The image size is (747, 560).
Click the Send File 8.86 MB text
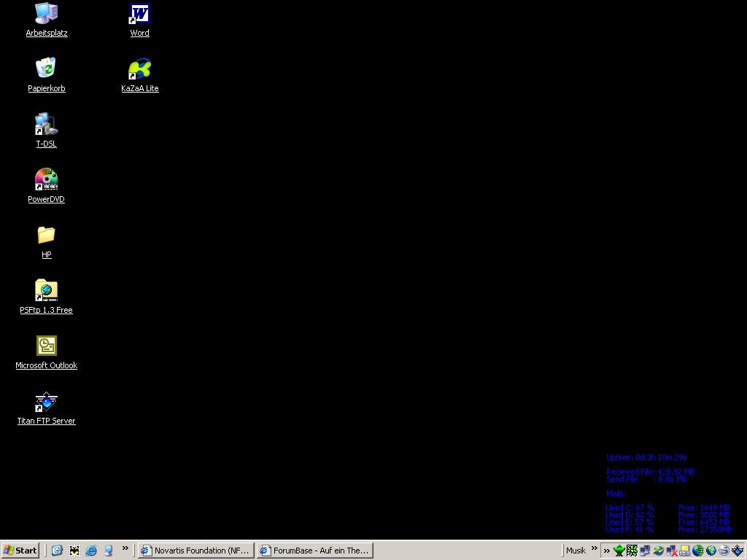(x=646, y=479)
